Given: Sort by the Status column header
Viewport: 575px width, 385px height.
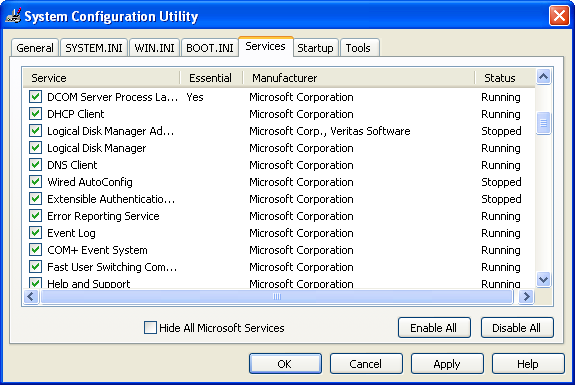Looking at the screenshot, I should (505, 78).
